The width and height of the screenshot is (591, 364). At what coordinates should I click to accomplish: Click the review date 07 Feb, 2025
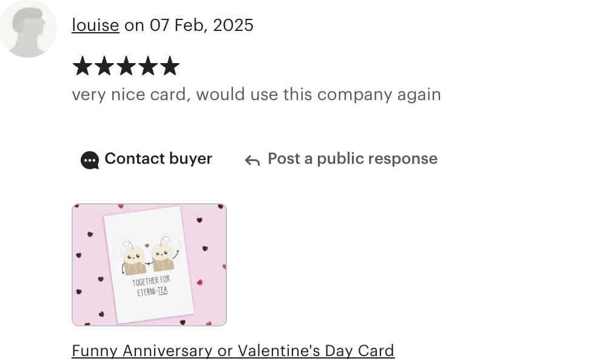click(201, 25)
